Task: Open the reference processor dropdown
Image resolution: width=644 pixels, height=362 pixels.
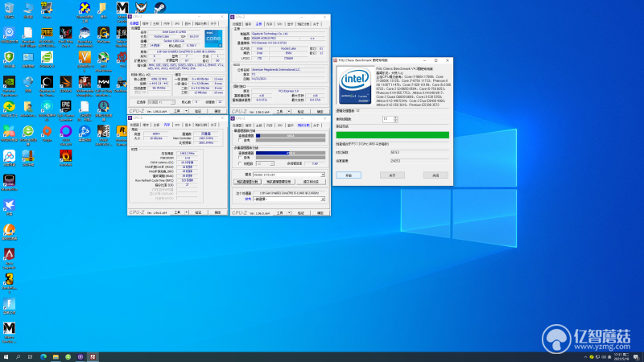Action: click(x=289, y=199)
